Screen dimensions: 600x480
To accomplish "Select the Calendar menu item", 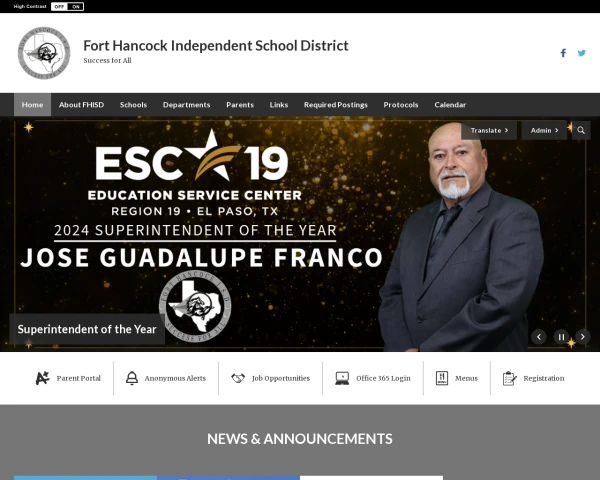I will pyautogui.click(x=450, y=104).
